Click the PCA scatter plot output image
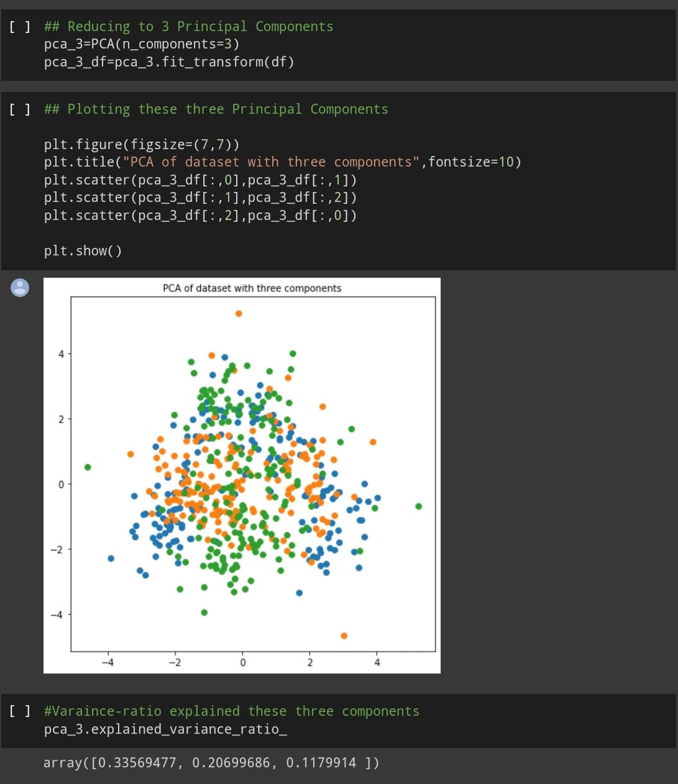 (x=242, y=475)
